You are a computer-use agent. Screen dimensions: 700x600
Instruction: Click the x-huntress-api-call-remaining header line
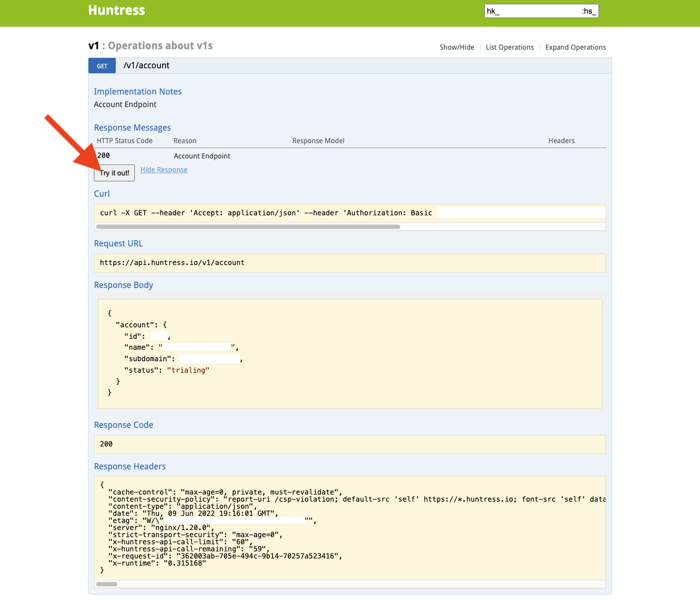tap(189, 549)
